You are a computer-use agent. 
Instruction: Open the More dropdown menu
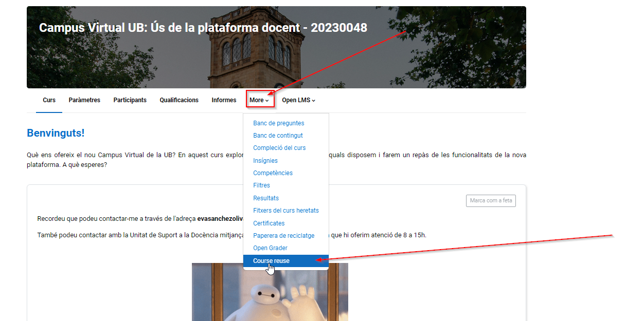(x=259, y=100)
